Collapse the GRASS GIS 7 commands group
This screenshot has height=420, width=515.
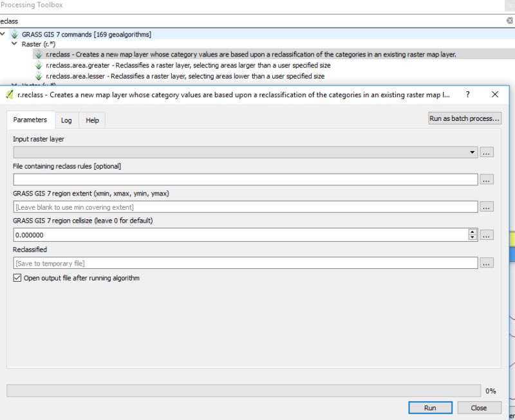coord(6,33)
